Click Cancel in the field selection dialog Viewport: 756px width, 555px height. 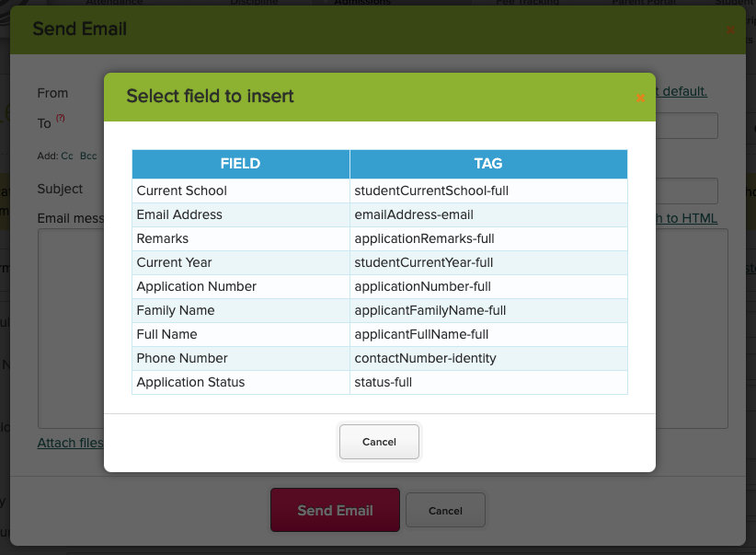[x=379, y=442]
